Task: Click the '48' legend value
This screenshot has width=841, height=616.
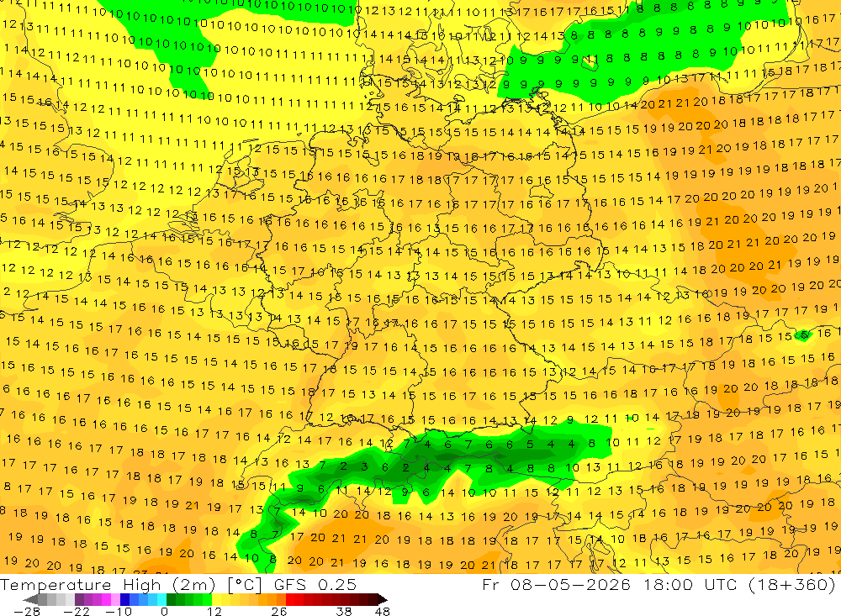Action: pos(383,612)
